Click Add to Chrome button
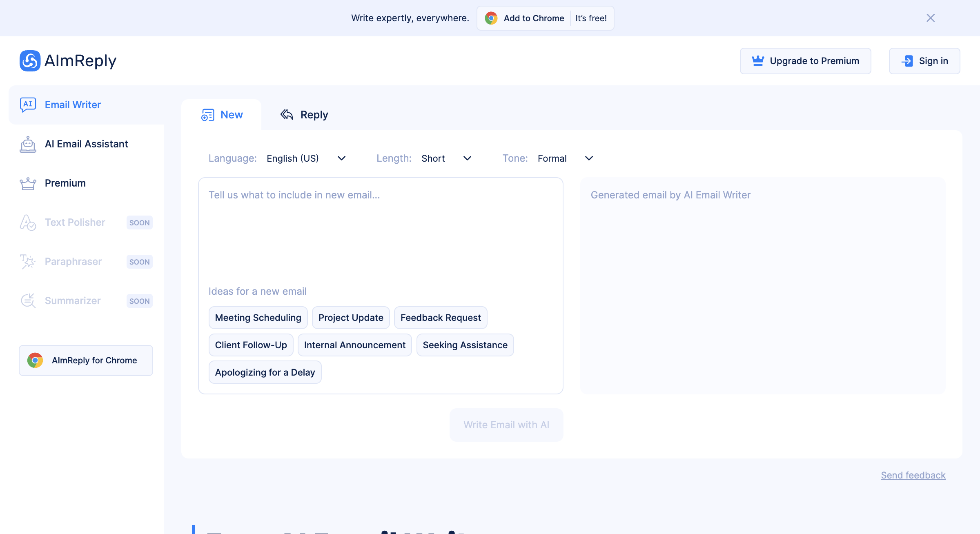This screenshot has width=980, height=534. (x=546, y=18)
